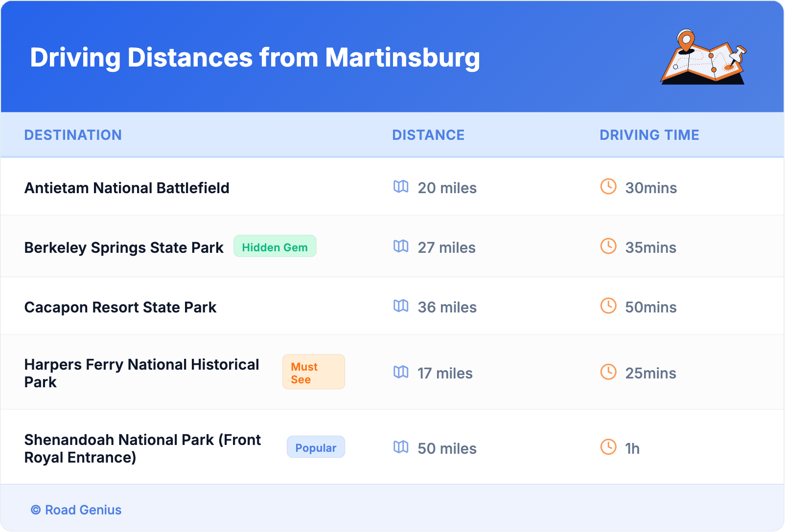
Task: Click the map icon beside 27 miles
Action: click(x=401, y=246)
